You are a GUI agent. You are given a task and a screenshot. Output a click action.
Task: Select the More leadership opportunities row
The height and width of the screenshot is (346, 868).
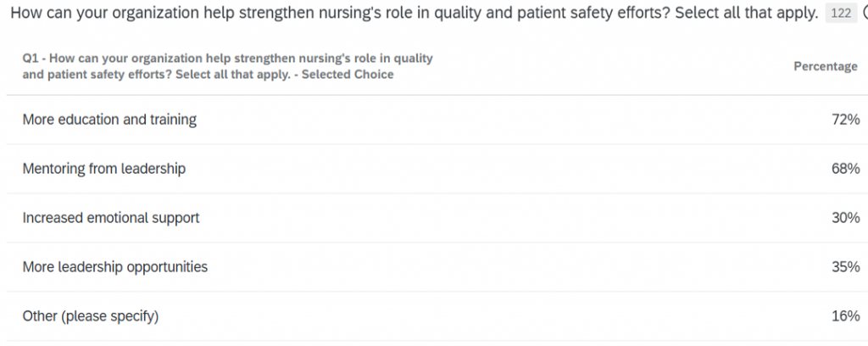115,267
